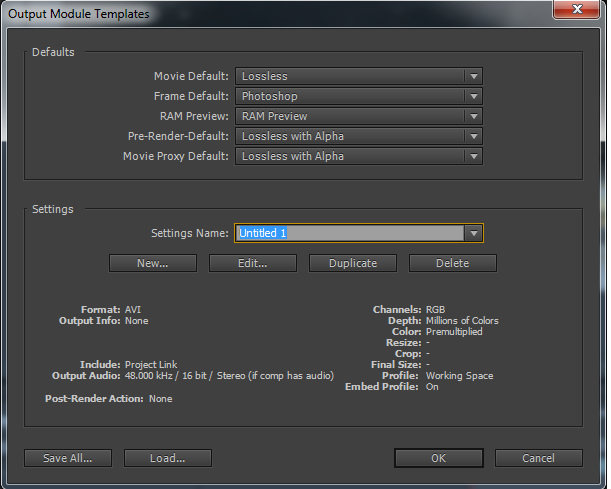611x489 pixels.
Task: Open the Frame Default dropdown showing Photoshop
Action: tap(358, 96)
